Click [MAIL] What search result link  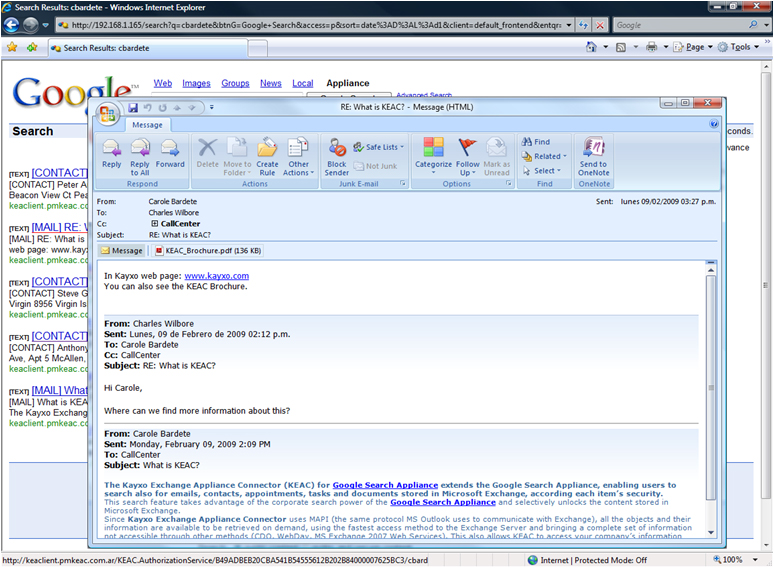(x=60, y=390)
